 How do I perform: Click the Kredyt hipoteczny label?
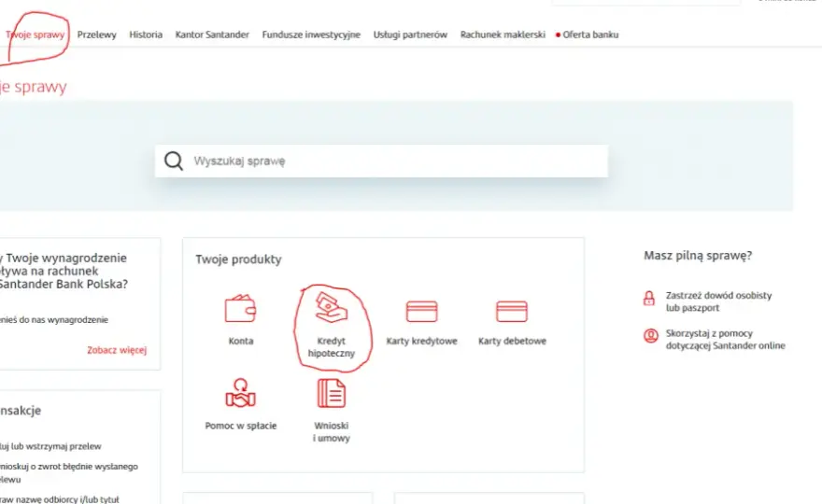pos(332,347)
